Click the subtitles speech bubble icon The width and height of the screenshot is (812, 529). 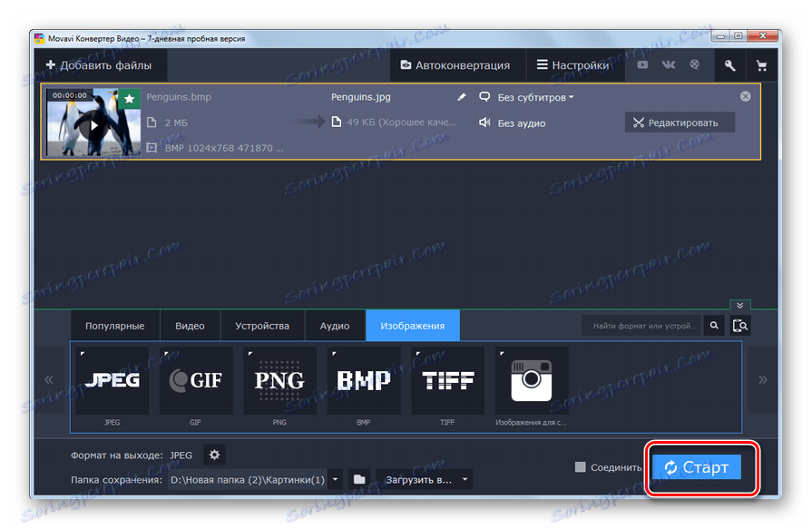[x=484, y=97]
